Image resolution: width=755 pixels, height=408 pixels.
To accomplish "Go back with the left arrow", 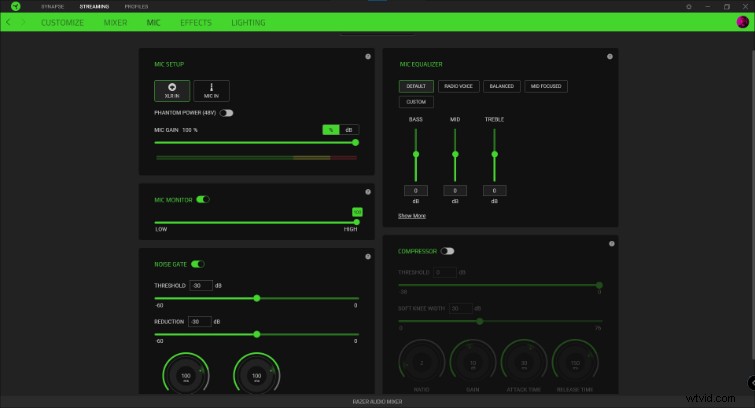I will [8, 23].
